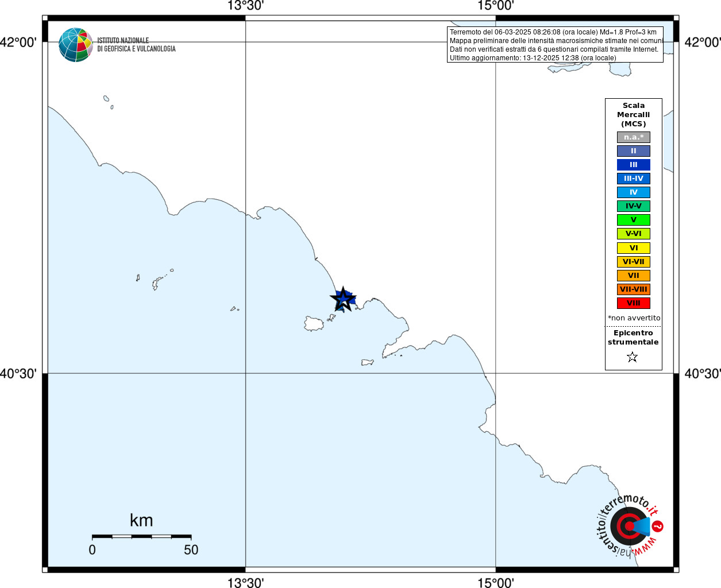Select the VII-VIII legend swatch
This screenshot has width=721, height=588.
(634, 289)
